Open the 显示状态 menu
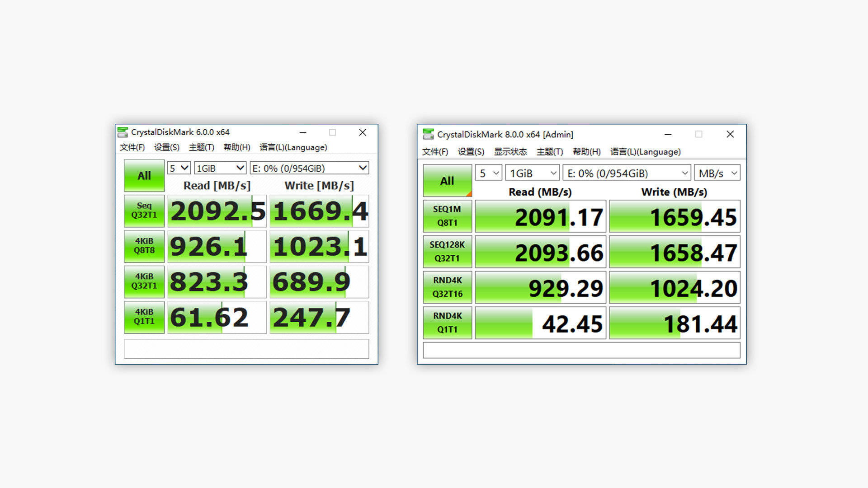Screen dimensions: 868x488 [510, 152]
